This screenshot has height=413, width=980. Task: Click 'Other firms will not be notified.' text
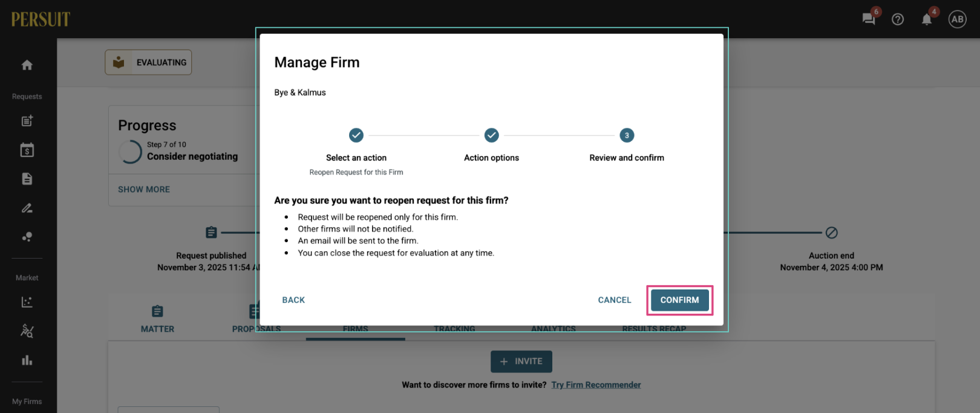point(356,229)
